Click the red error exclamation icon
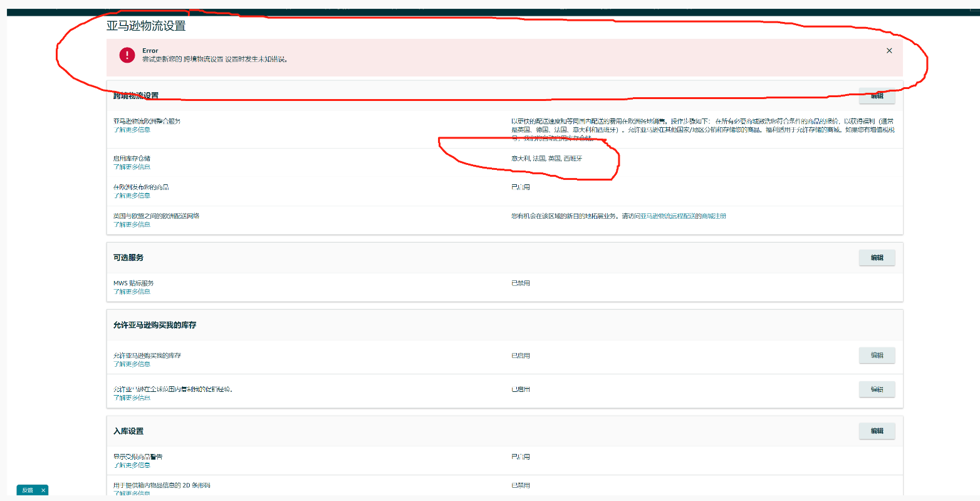The image size is (980, 501). pyautogui.click(x=127, y=55)
